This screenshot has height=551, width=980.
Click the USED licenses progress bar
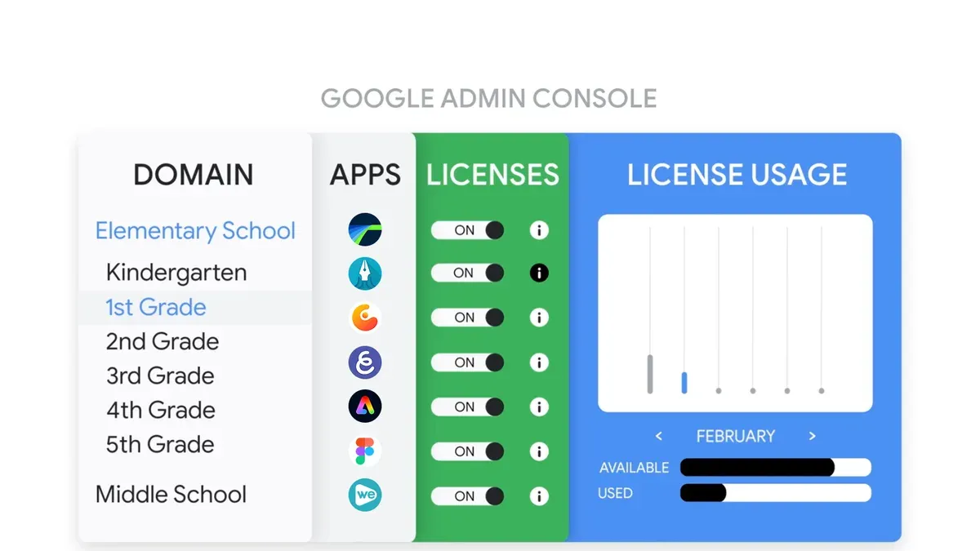click(776, 493)
